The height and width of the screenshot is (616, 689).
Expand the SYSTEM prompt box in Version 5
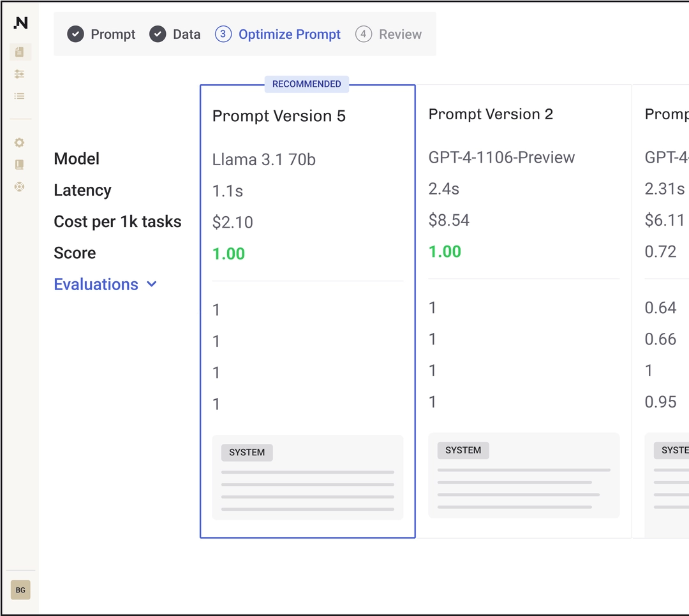pyautogui.click(x=307, y=477)
